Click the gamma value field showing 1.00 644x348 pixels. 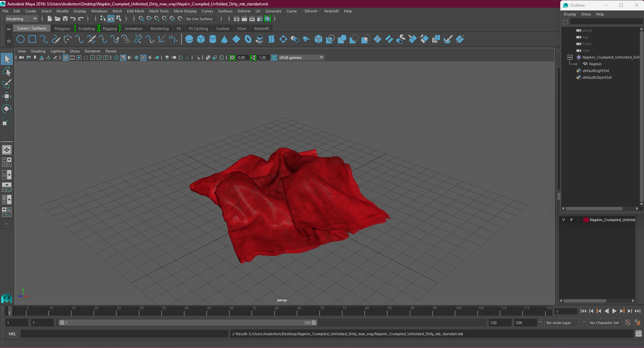tap(263, 58)
